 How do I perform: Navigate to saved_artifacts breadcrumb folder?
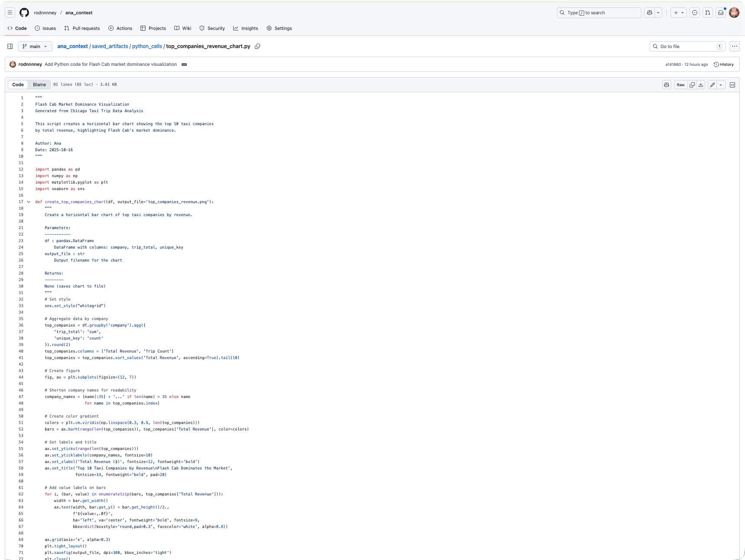click(110, 46)
